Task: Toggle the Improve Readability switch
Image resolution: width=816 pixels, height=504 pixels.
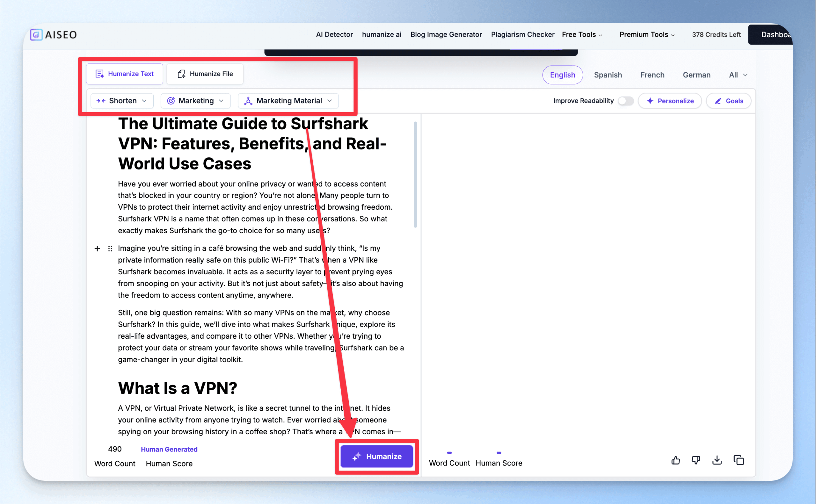Action: [x=626, y=101]
